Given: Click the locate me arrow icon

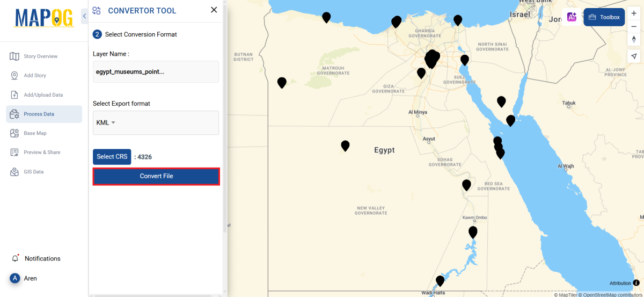Looking at the screenshot, I should click(x=634, y=56).
